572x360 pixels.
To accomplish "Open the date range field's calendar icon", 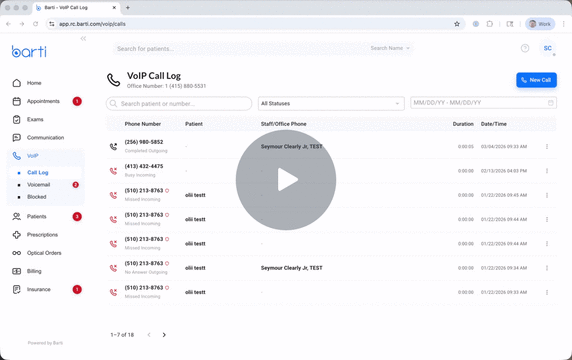I will 551,103.
